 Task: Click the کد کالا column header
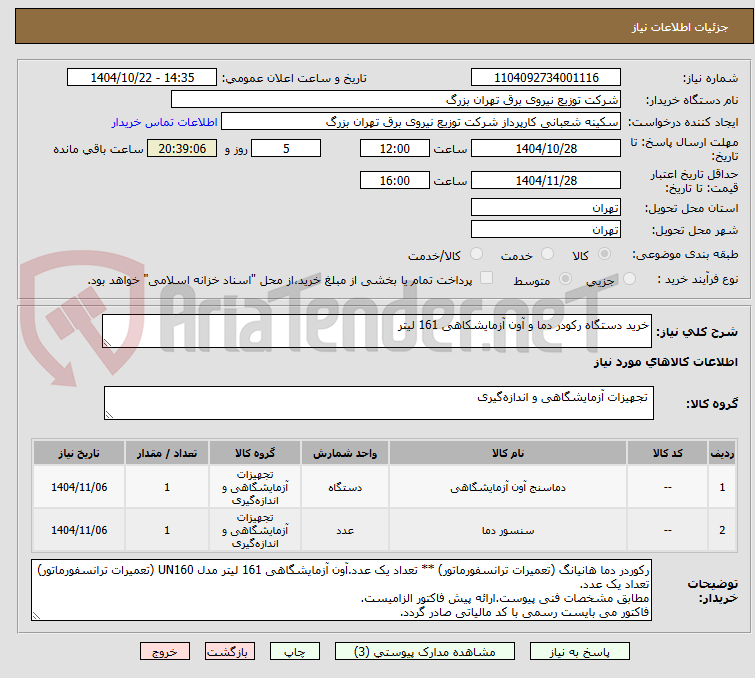[x=667, y=453]
